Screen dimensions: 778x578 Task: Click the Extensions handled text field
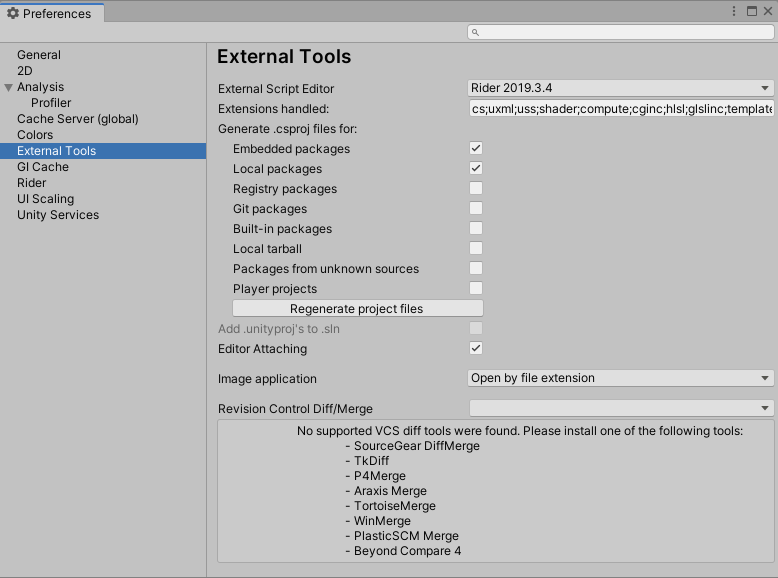pyautogui.click(x=621, y=108)
